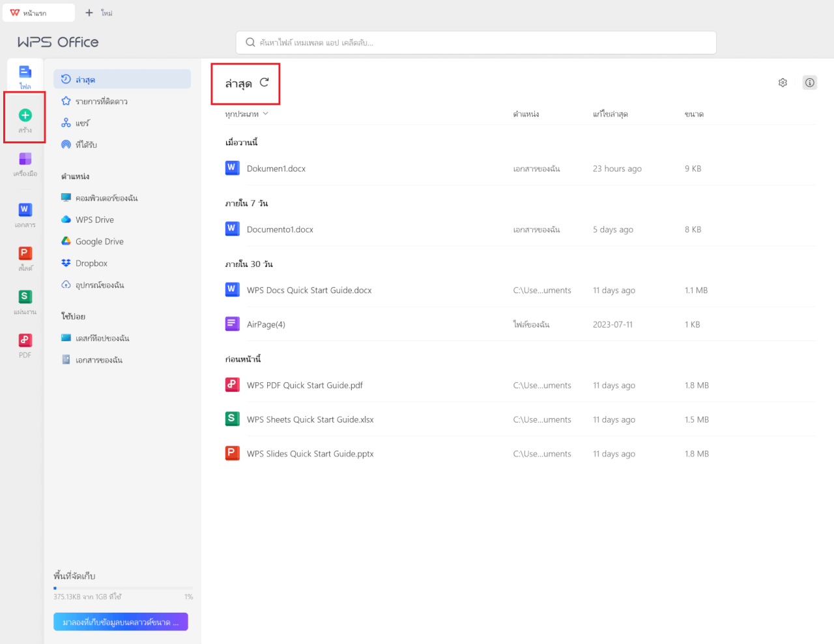Click the cloud storage trial upgrade button
This screenshot has width=834, height=644.
coord(121,622)
